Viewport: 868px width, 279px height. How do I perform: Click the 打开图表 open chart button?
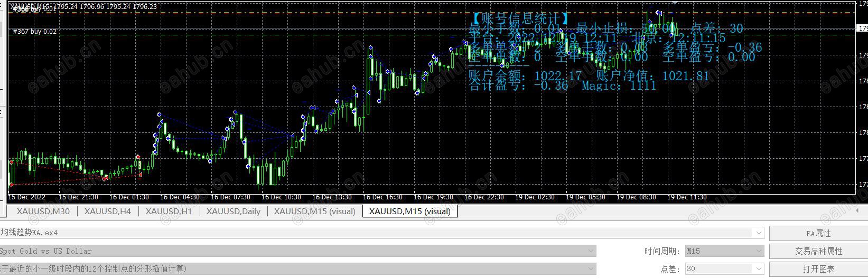[x=818, y=269]
